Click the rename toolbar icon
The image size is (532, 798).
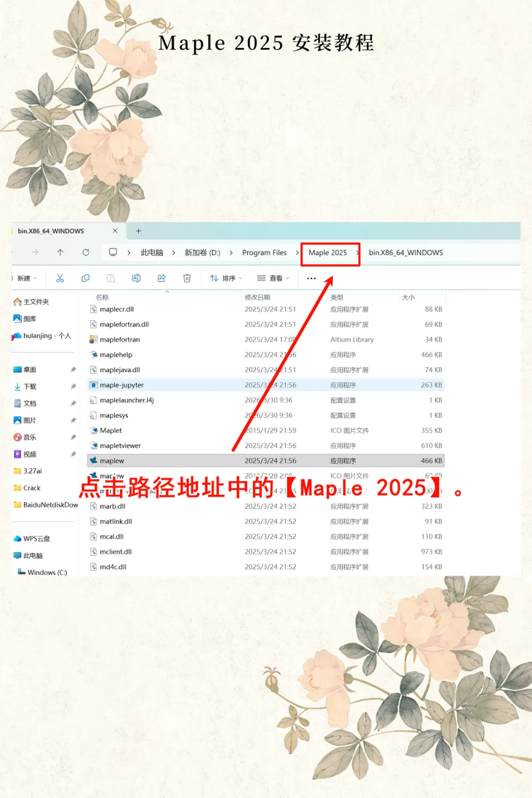pos(136,278)
